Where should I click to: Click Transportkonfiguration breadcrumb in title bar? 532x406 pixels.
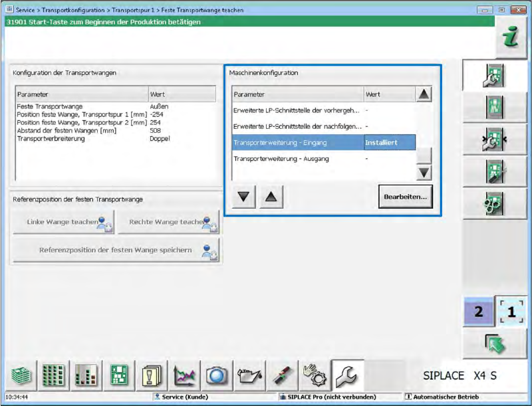pyautogui.click(x=73, y=10)
